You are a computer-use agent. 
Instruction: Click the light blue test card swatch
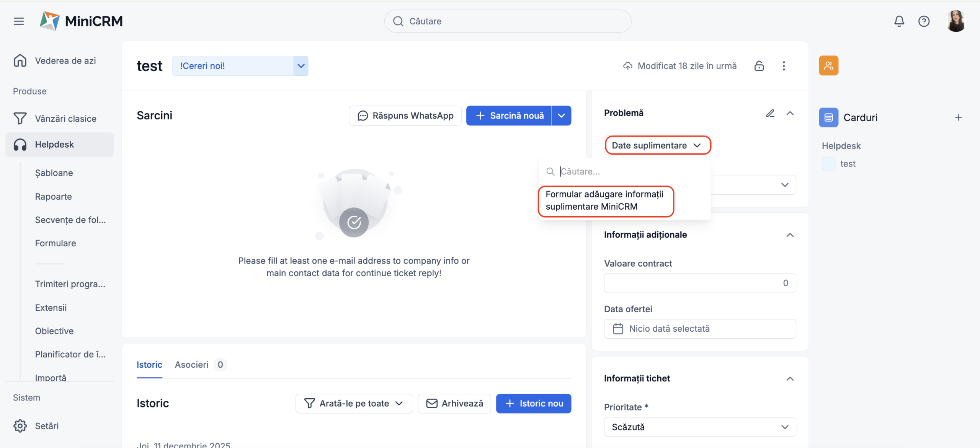click(x=828, y=164)
